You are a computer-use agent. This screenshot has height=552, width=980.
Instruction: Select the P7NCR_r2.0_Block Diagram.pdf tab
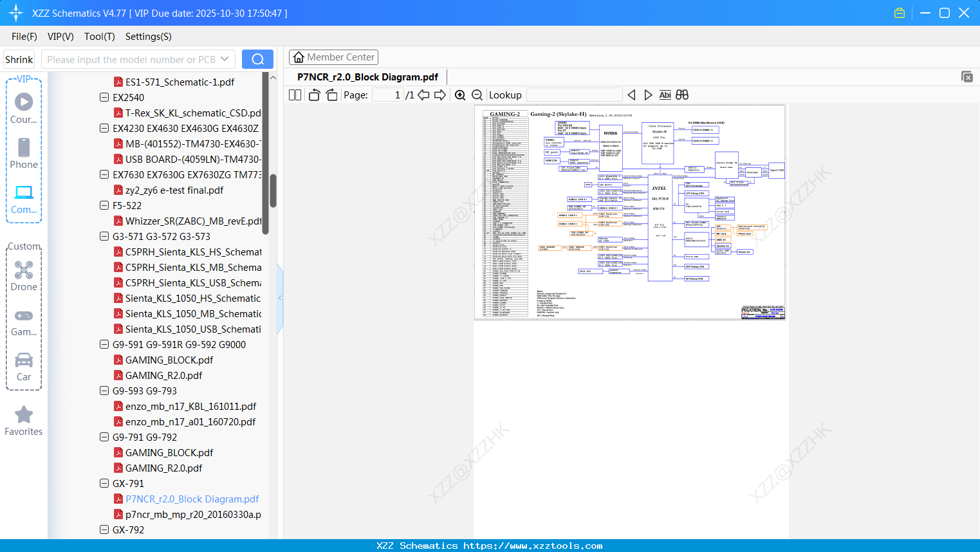click(367, 77)
